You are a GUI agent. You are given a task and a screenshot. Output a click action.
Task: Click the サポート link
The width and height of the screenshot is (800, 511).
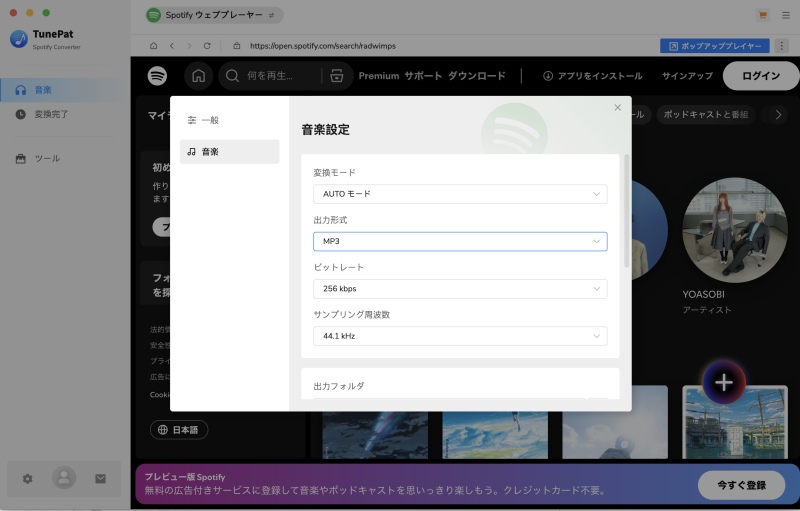(x=423, y=76)
